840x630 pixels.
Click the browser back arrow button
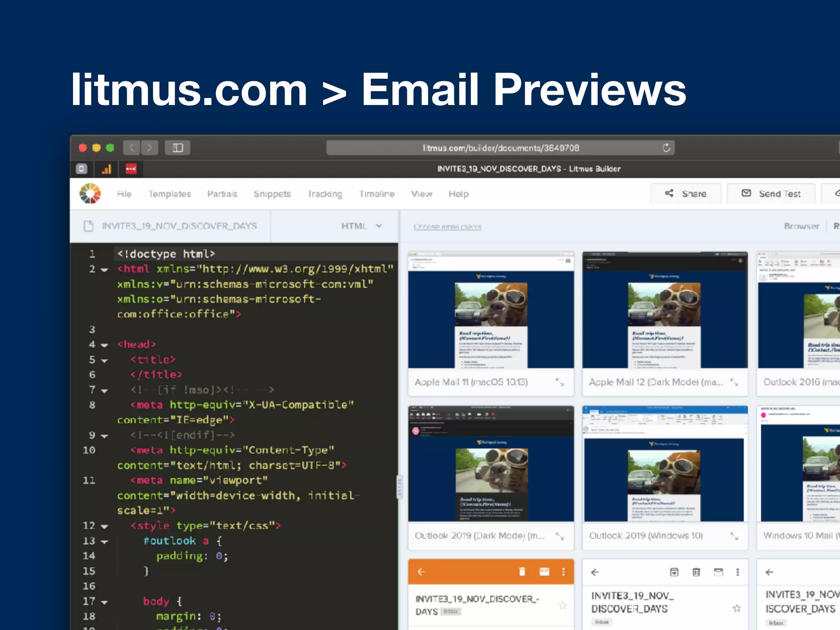click(132, 148)
